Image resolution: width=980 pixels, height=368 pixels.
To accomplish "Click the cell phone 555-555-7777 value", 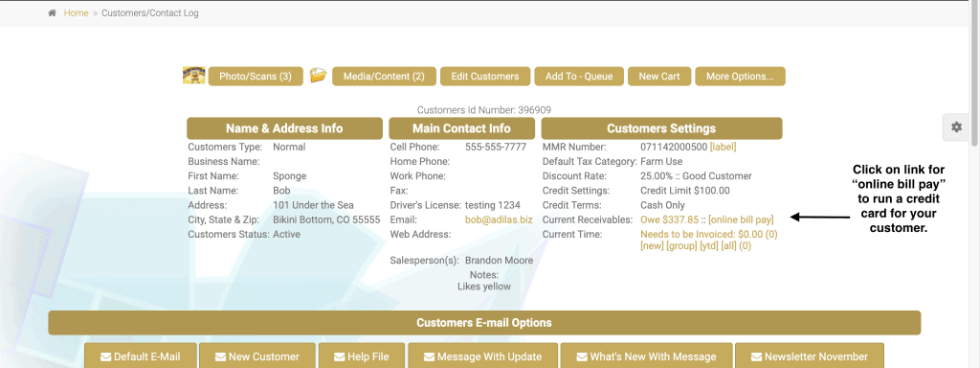I will point(496,147).
